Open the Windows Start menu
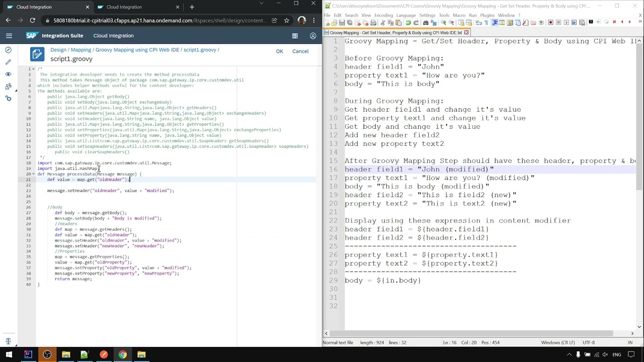 pyautogui.click(x=9, y=354)
